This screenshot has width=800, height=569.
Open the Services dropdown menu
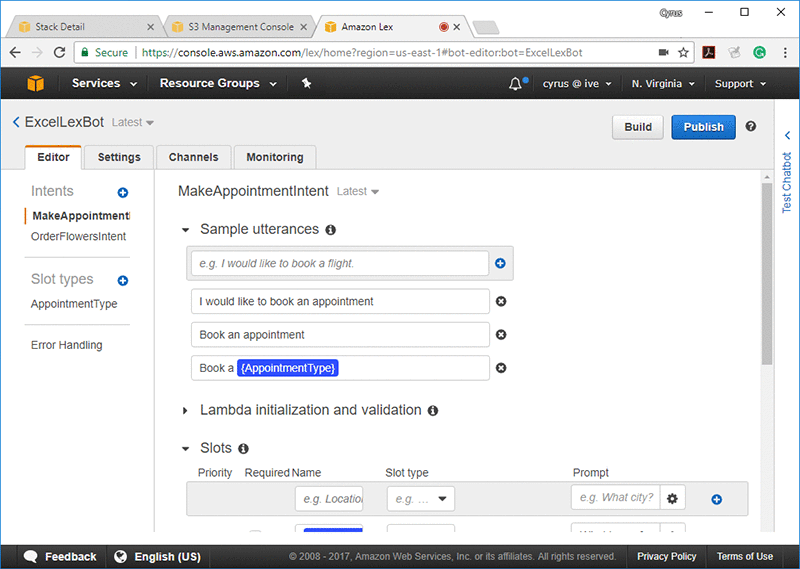pyautogui.click(x=104, y=83)
